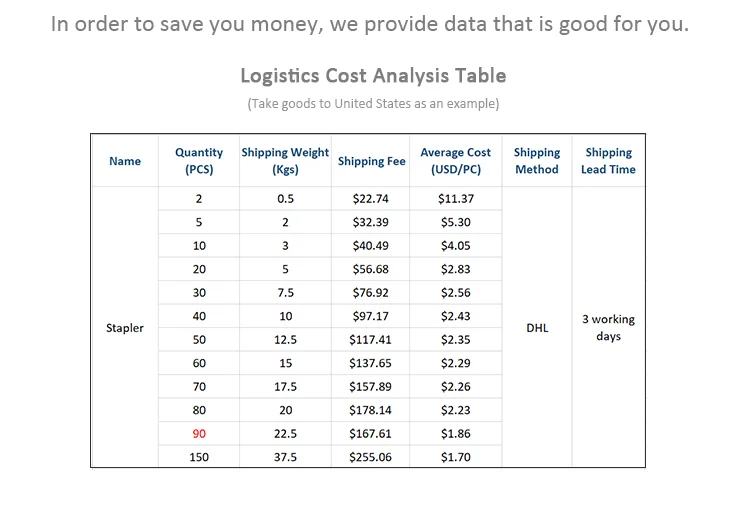The image size is (750, 515).
Task: Select the DHL shipping method cell
Action: tap(537, 328)
